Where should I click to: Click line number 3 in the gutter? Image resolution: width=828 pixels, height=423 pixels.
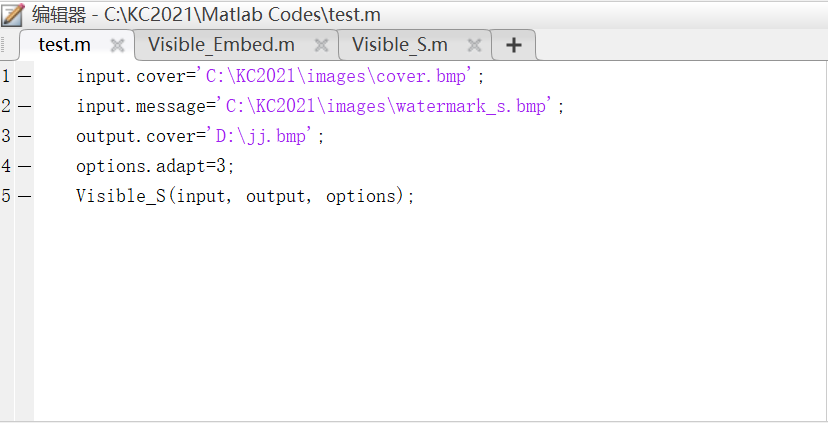[x=6, y=136]
